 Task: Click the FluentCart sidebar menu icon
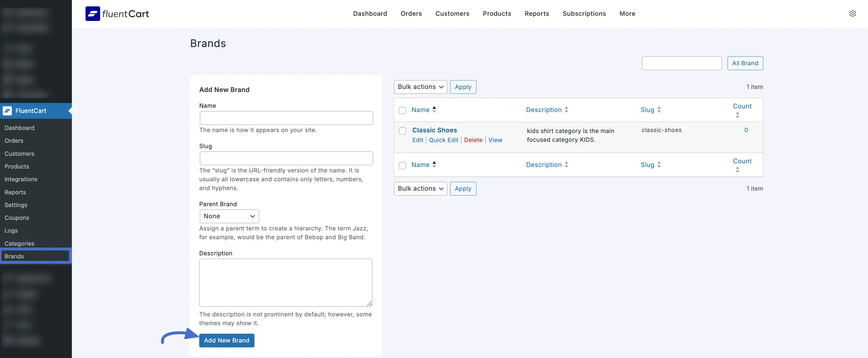pos(7,111)
